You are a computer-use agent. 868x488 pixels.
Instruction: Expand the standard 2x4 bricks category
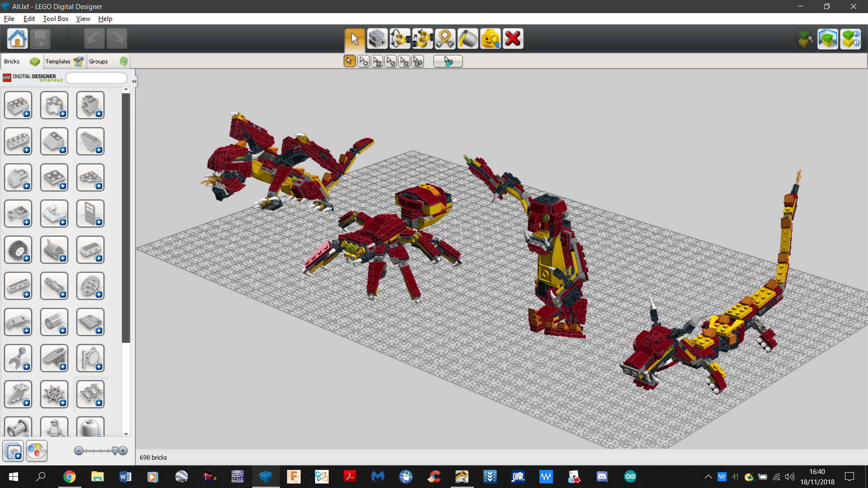(x=18, y=105)
